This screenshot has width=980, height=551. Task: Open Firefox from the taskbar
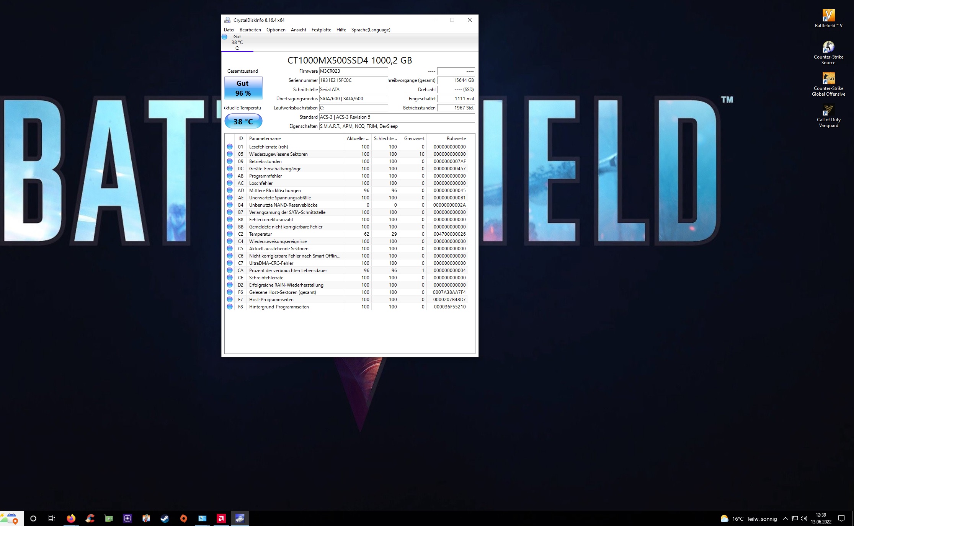coord(71,518)
